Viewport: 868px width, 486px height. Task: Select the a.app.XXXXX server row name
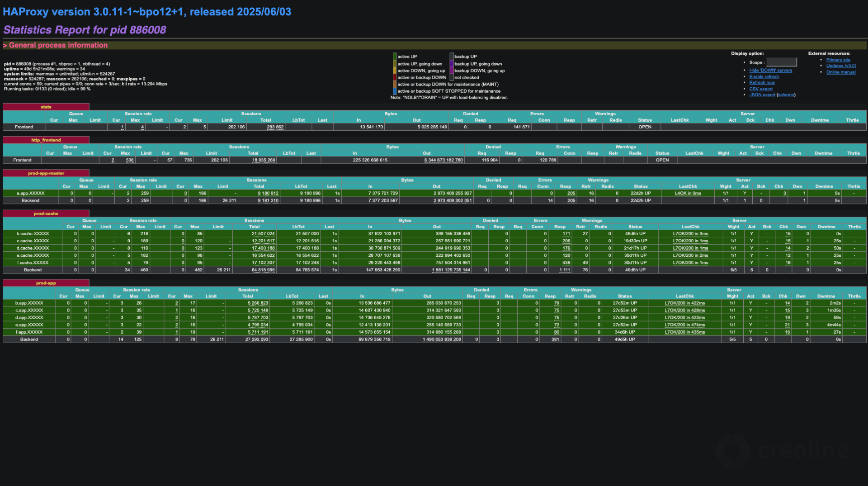[31, 193]
